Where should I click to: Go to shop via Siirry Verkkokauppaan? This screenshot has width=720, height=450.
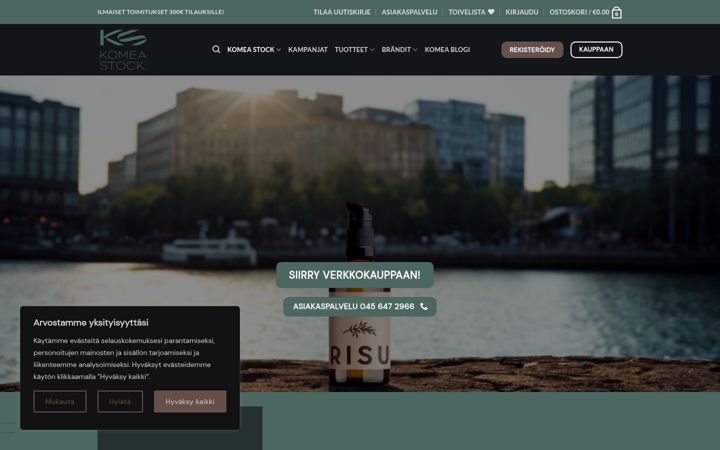354,275
